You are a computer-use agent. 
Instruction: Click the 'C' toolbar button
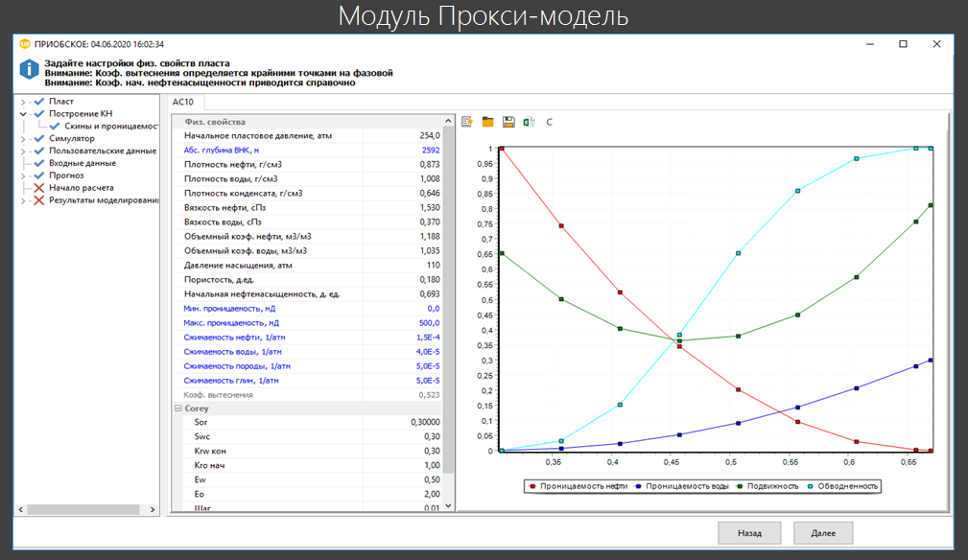tap(549, 122)
